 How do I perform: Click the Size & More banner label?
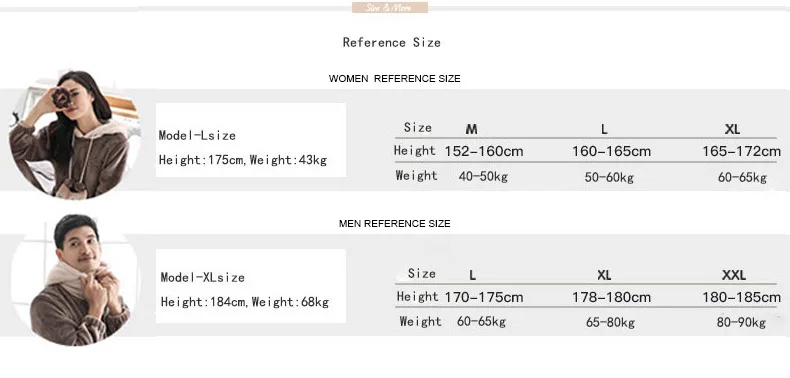[x=390, y=8]
